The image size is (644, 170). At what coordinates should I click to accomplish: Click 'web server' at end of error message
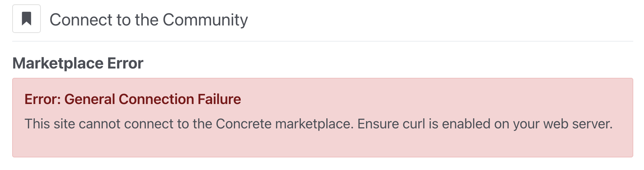point(577,124)
